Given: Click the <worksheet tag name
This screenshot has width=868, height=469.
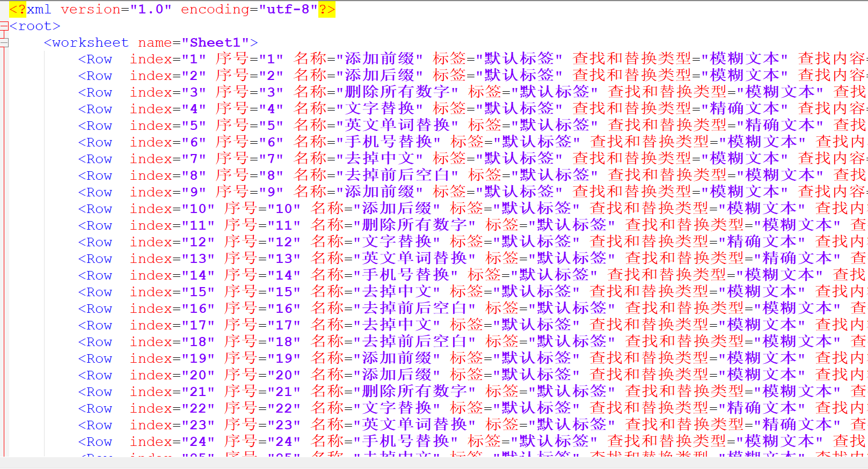Looking at the screenshot, I should point(86,43).
